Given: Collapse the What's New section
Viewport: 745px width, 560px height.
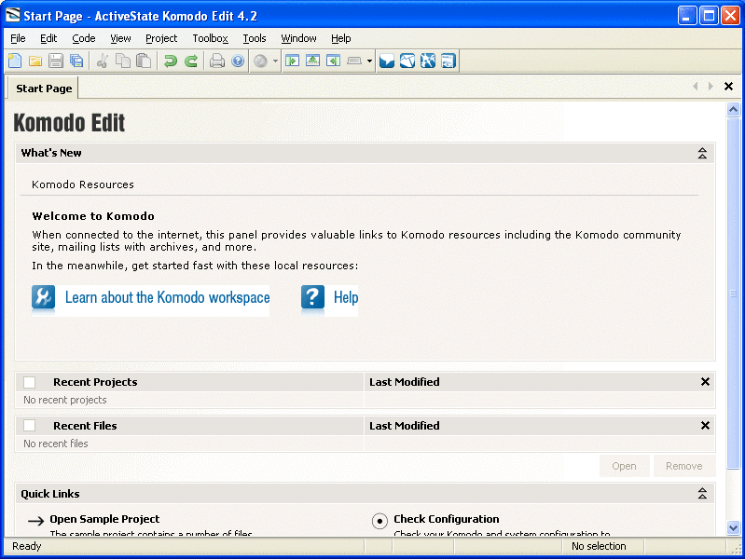Looking at the screenshot, I should 702,154.
